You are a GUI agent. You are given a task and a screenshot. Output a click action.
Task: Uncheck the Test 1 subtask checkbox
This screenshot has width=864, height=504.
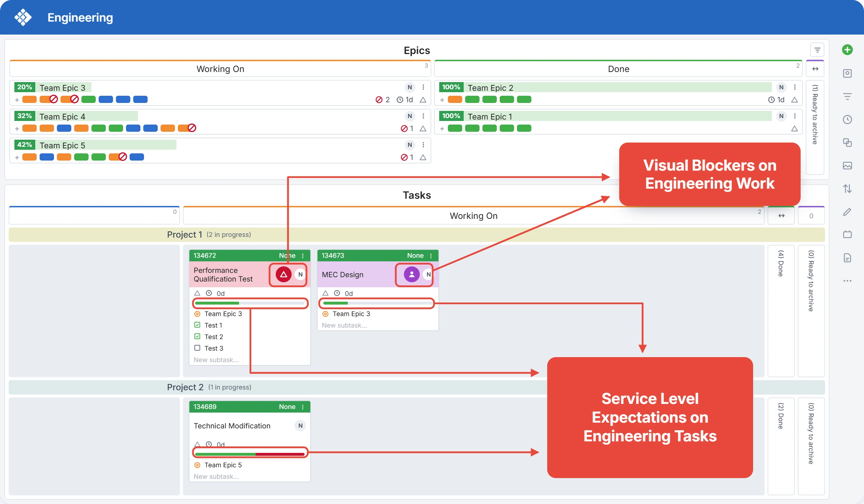click(x=197, y=325)
